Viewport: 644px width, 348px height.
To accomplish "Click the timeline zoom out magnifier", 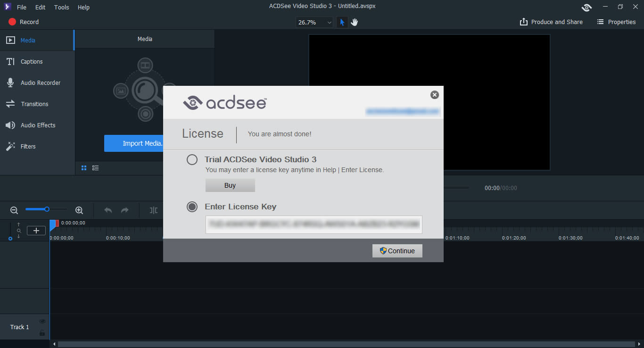I will (14, 210).
